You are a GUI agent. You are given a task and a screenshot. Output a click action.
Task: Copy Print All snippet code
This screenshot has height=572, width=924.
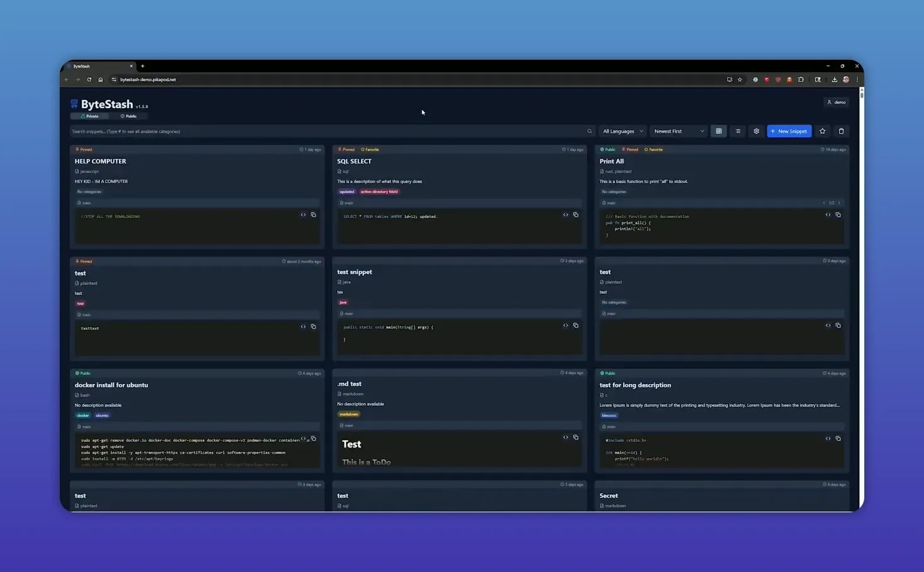pyautogui.click(x=838, y=215)
